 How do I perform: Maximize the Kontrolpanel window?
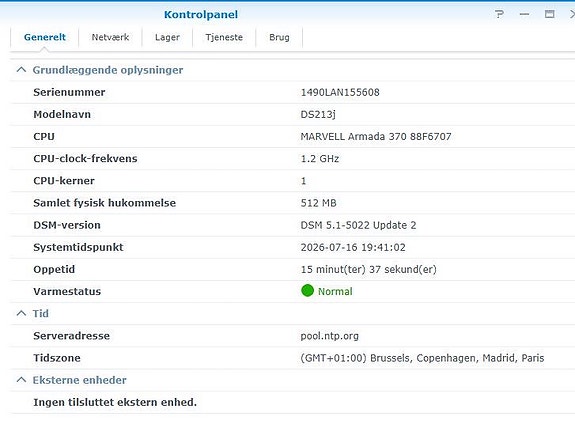549,14
